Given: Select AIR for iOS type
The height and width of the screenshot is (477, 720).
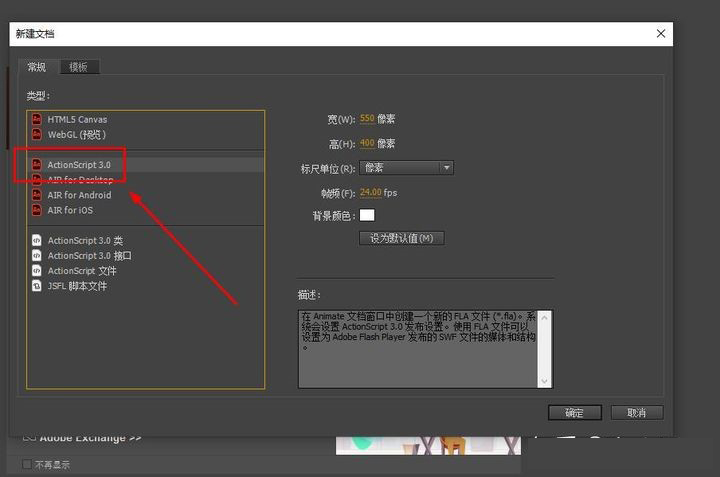Looking at the screenshot, I should [146, 210].
